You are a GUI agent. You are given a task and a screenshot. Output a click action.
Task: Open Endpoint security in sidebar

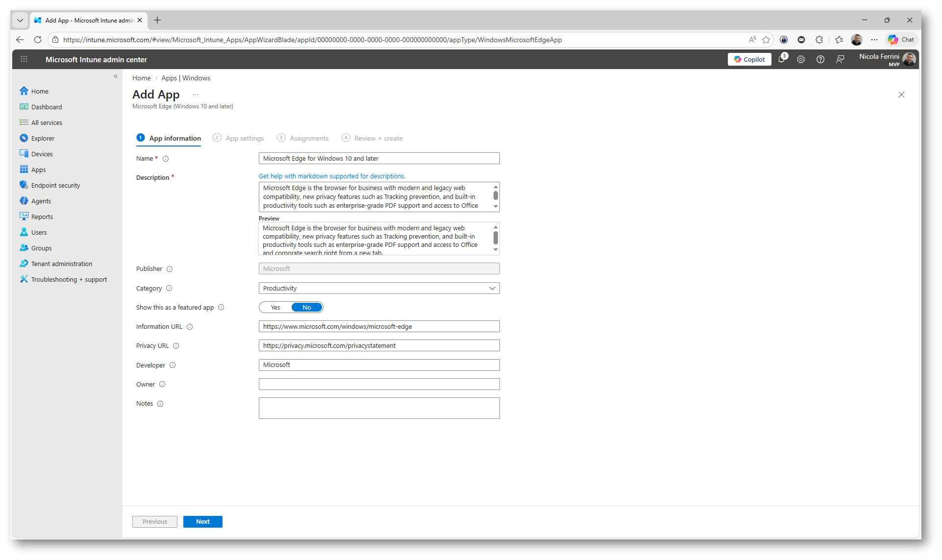click(x=55, y=185)
